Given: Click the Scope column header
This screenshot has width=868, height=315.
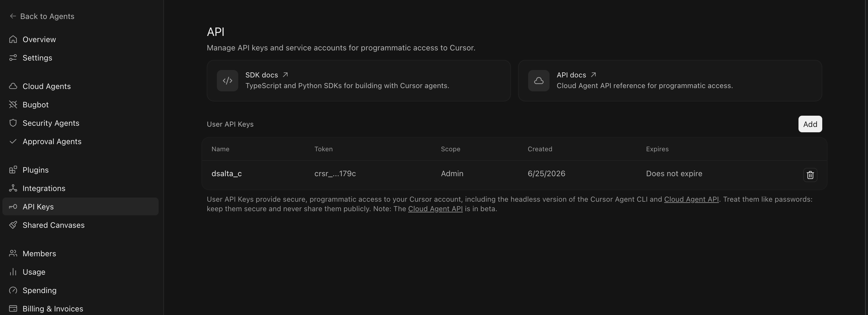Looking at the screenshot, I should (x=451, y=149).
